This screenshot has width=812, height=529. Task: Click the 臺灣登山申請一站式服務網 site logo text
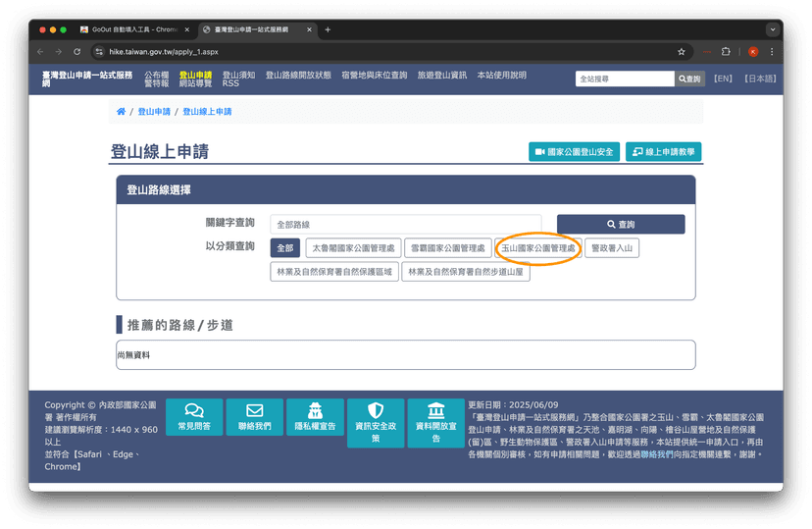point(87,79)
